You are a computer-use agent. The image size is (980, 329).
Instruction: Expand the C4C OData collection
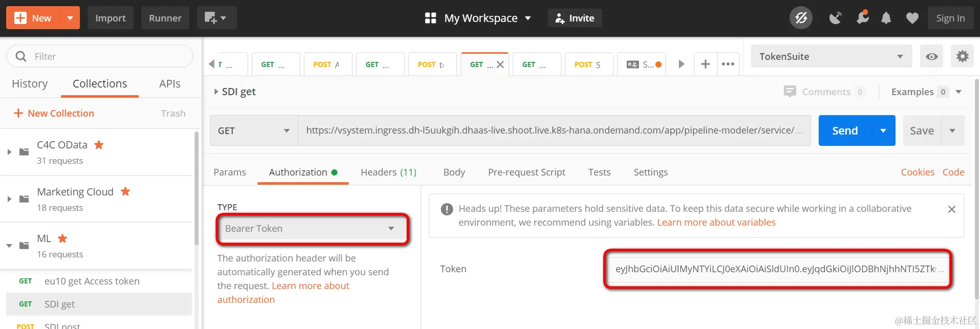pyautogui.click(x=9, y=152)
